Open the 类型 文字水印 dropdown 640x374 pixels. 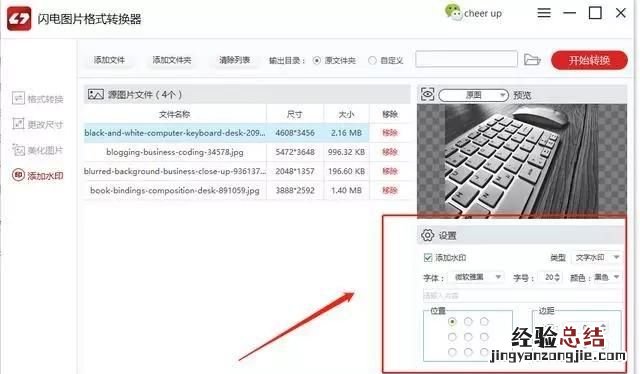598,257
